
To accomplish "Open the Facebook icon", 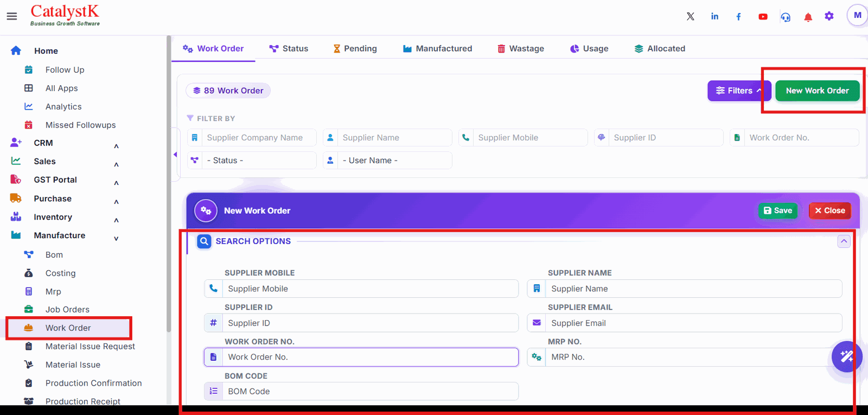I will click(x=738, y=17).
